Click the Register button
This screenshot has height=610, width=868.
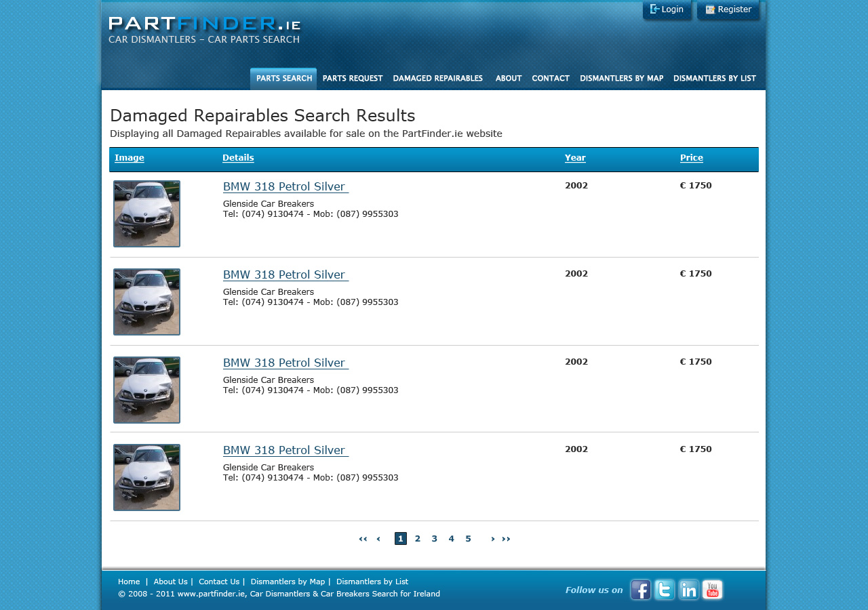[x=728, y=9]
